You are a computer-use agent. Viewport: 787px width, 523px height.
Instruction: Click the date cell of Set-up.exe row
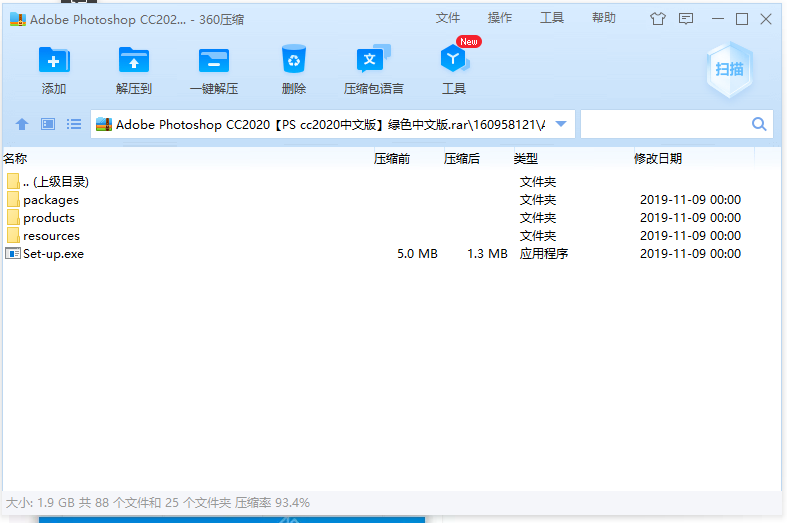point(691,254)
